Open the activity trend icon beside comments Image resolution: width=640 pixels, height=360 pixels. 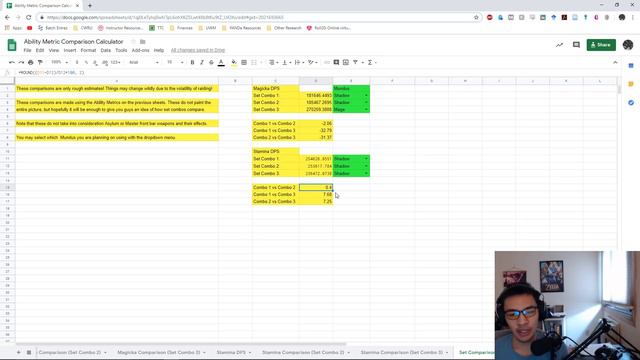pos(559,45)
